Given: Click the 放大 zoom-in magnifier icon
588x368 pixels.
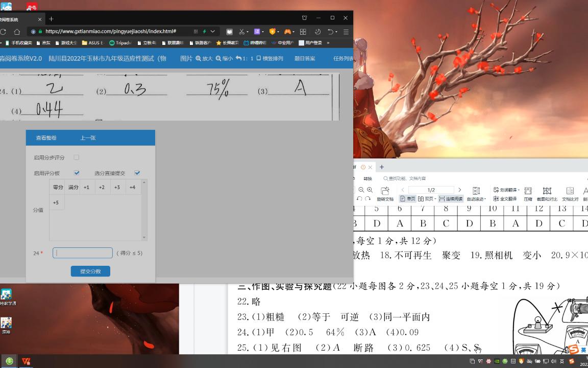Looking at the screenshot, I should (199, 58).
